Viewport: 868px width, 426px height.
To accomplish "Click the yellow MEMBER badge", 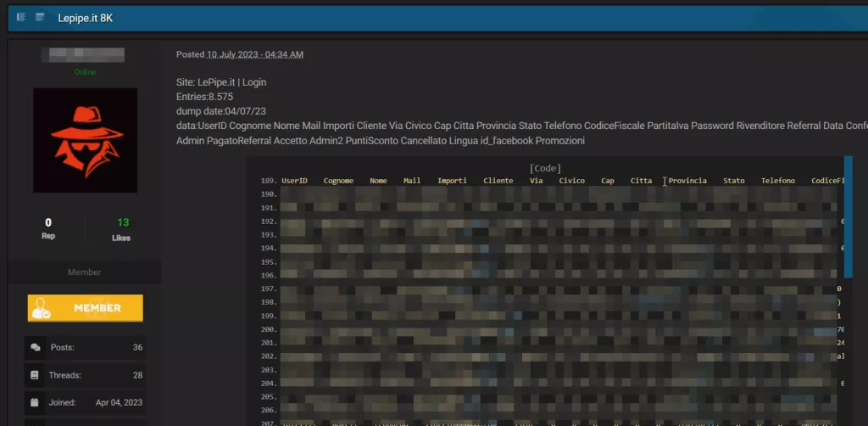I will 86,308.
